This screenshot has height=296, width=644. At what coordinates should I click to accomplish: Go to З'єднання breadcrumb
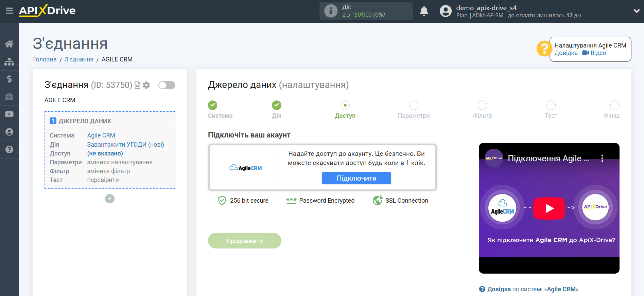coord(79,59)
